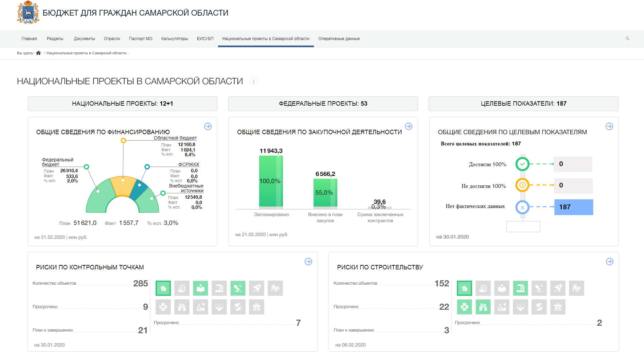This screenshot has width=644, height=356.
Task: Select the hands-holding-person icon in control point risks
Action: click(219, 307)
